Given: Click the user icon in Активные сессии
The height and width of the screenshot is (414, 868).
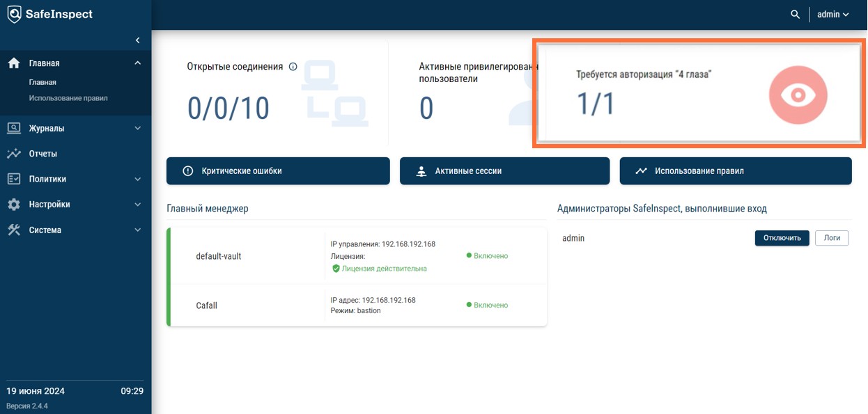Looking at the screenshot, I should [421, 171].
